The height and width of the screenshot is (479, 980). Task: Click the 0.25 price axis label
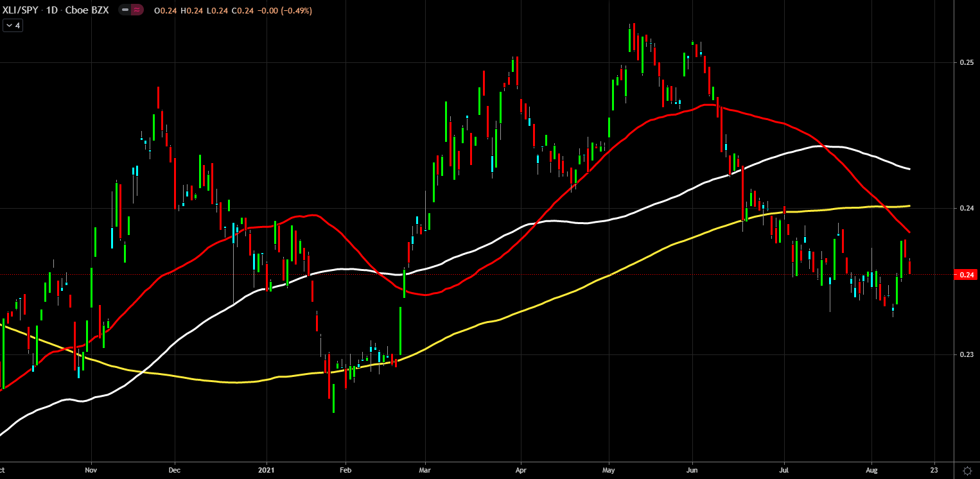point(967,62)
